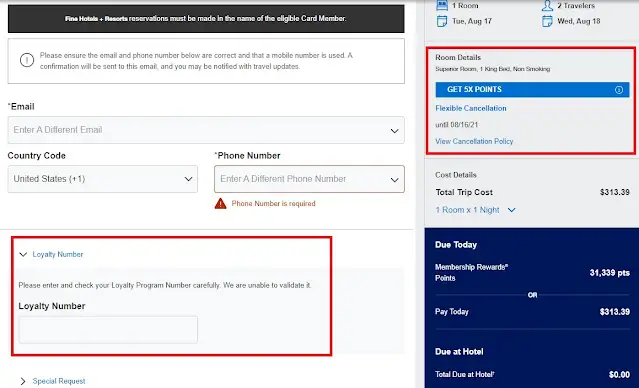Screen dimensions: 639x388
Task: Click the GET 5X POINTS banner
Action: (x=532, y=90)
